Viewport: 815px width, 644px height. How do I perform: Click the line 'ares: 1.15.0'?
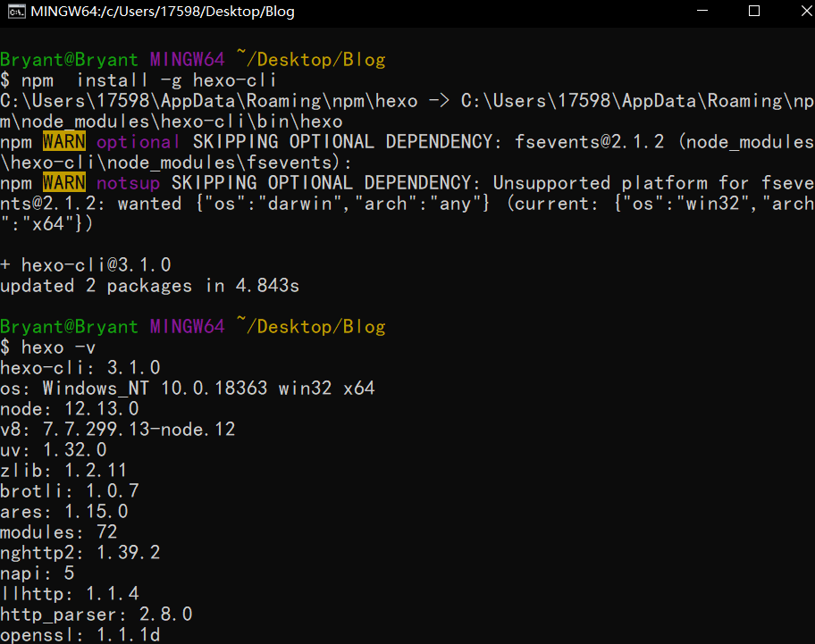tap(64, 512)
